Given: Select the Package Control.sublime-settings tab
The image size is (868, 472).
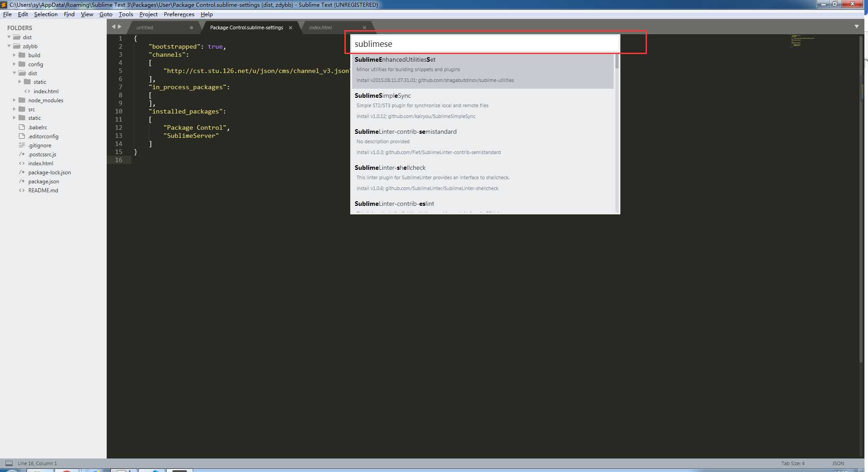Looking at the screenshot, I should [247, 27].
